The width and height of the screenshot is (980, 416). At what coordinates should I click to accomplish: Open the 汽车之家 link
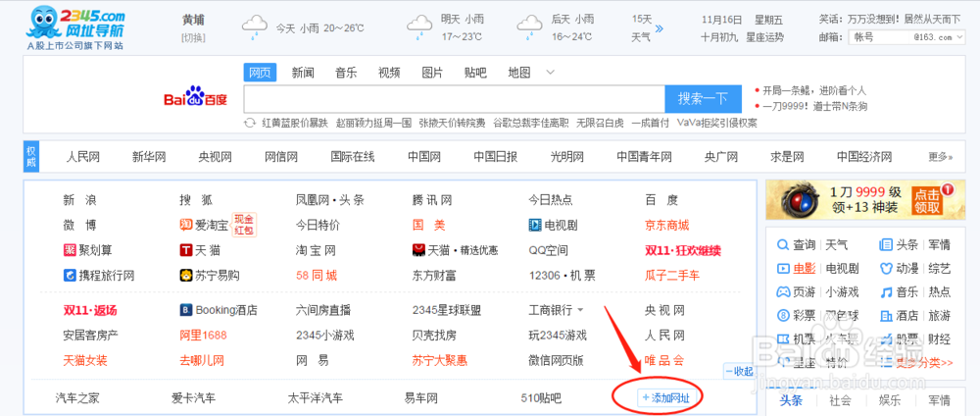pos(77,398)
